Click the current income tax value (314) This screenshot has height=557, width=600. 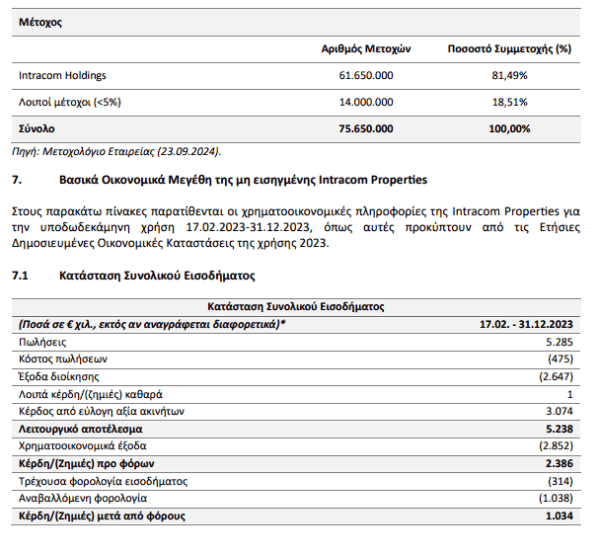pos(561,481)
